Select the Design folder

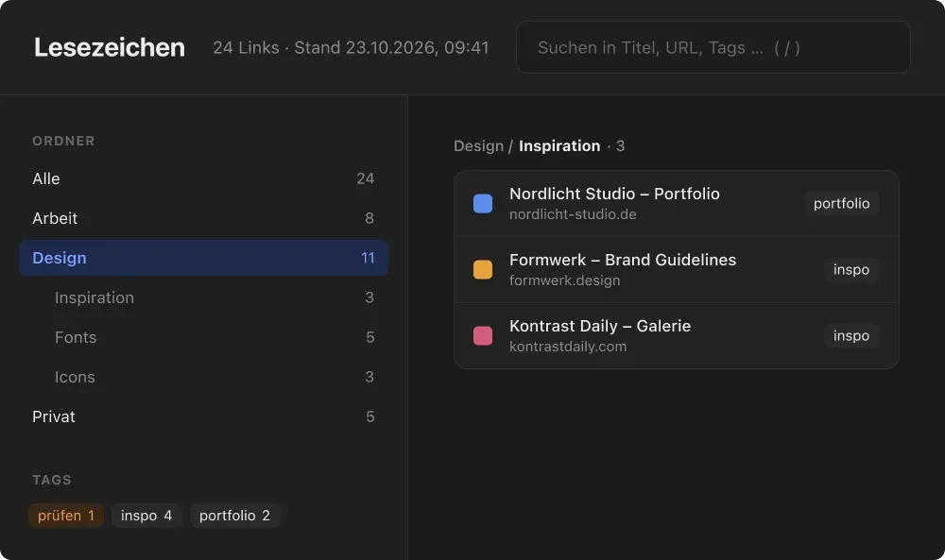click(x=204, y=259)
